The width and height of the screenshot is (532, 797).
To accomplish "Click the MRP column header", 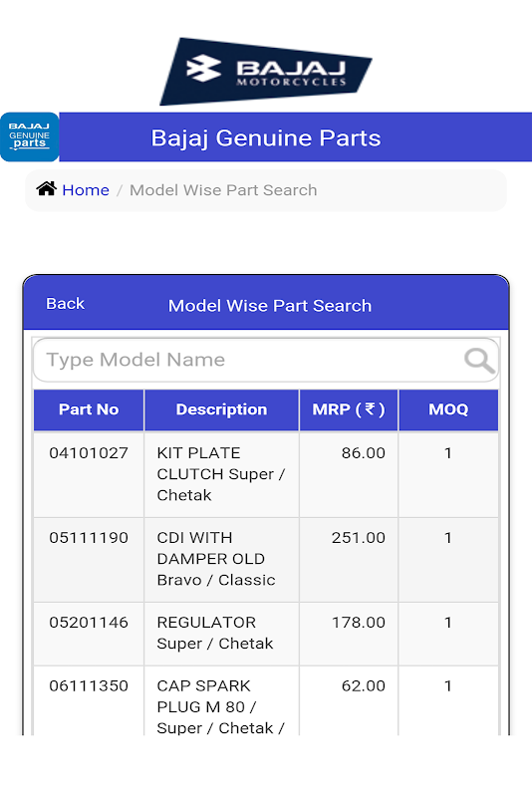I will pyautogui.click(x=349, y=409).
